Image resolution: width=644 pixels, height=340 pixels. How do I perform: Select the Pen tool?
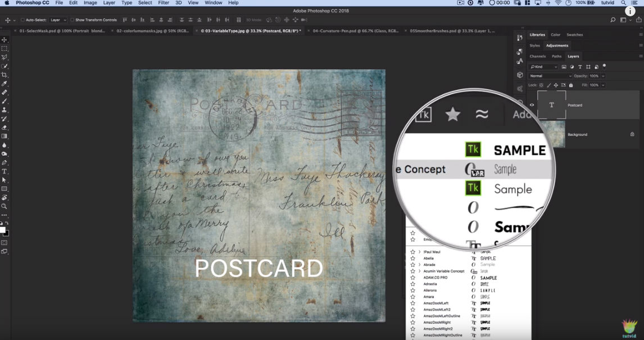coord(4,162)
